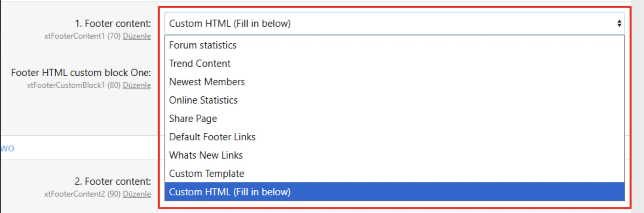Choose Custom Template from the list
Viewport: 644px width, 213px height.
click(x=206, y=174)
